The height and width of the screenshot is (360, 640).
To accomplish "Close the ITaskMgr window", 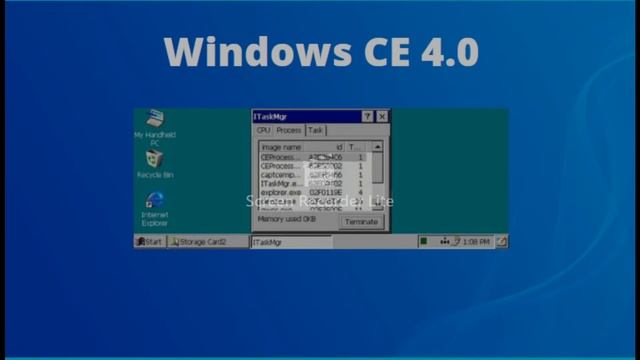I will (x=382, y=116).
